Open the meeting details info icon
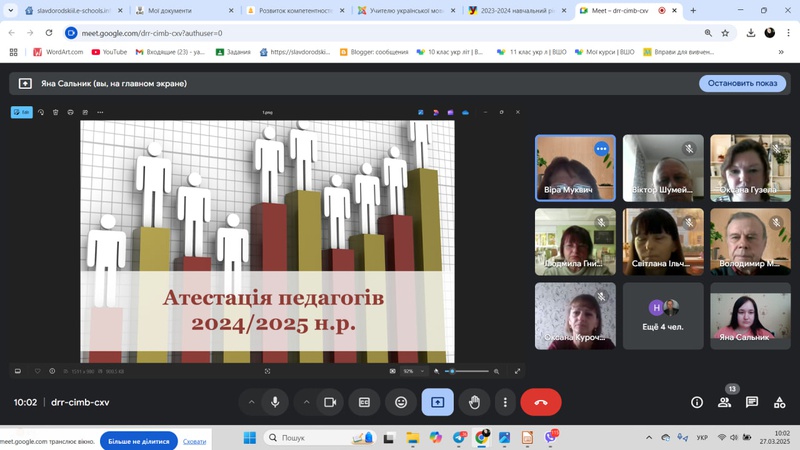Image resolution: width=800 pixels, height=450 pixels. [697, 402]
